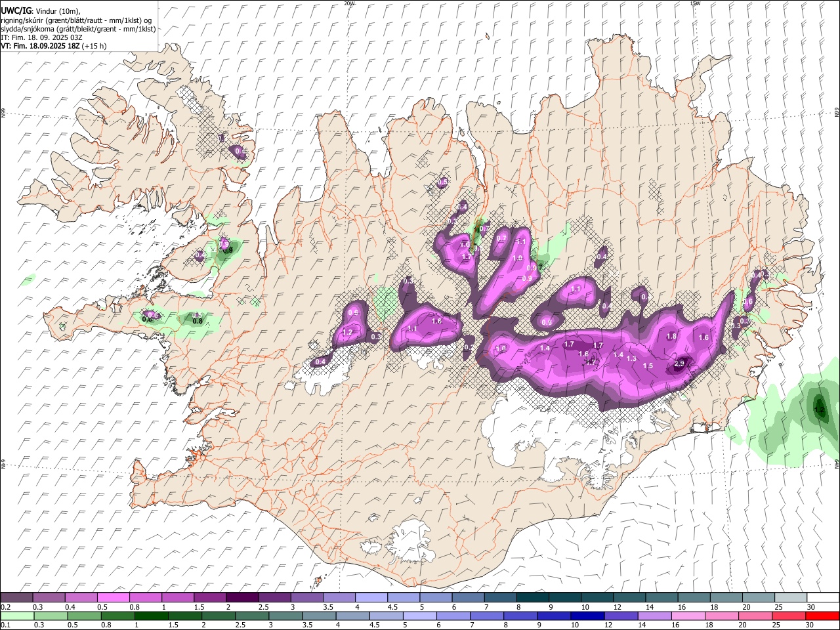Pick rain scale swatch between 4 and 4.5
Screen dimensions: 840x630
pos(352,616)
